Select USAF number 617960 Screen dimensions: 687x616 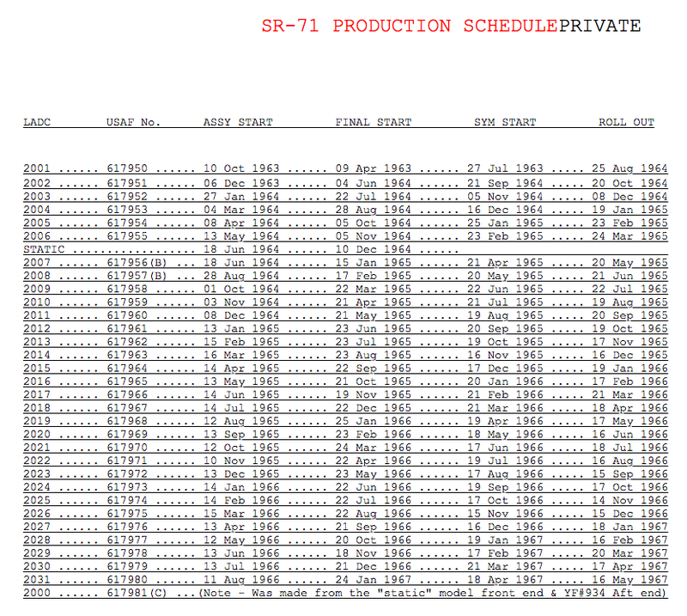point(127,315)
